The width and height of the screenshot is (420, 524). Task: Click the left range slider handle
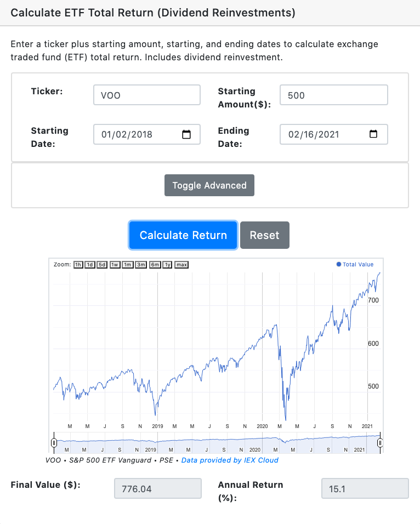click(54, 443)
